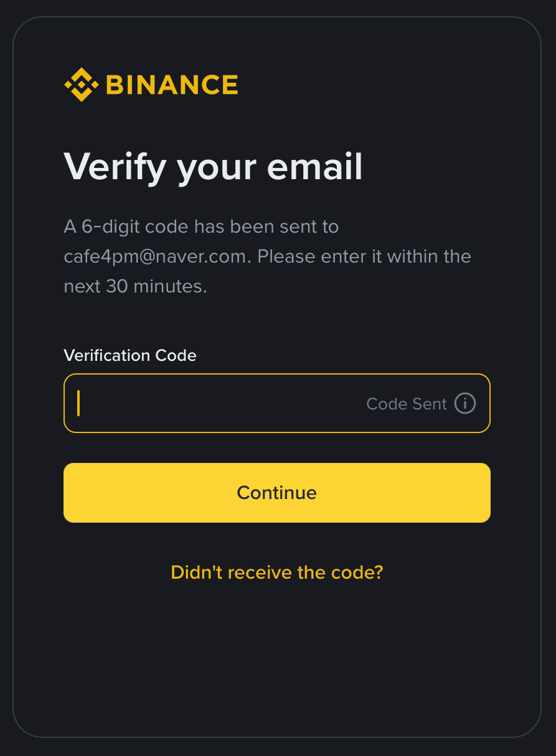This screenshot has width=556, height=756.
Task: Click Continue to submit the code
Action: 276,492
